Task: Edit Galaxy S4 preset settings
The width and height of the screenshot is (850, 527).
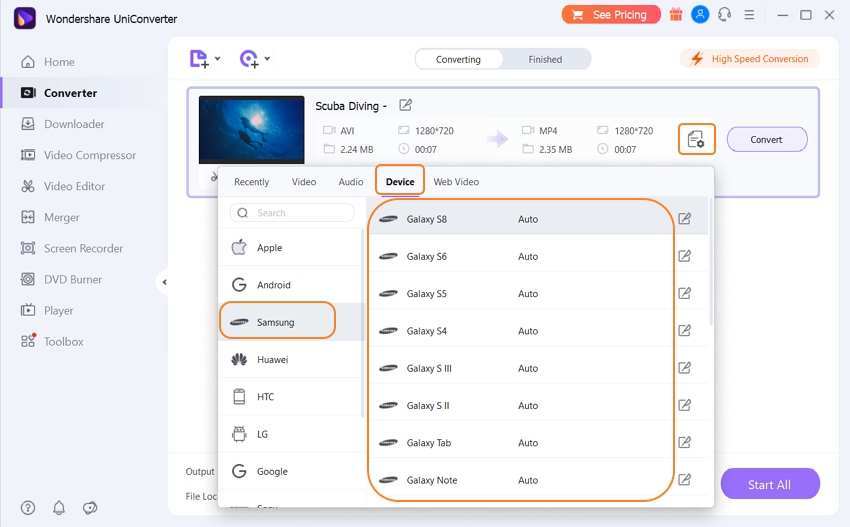Action: (685, 330)
